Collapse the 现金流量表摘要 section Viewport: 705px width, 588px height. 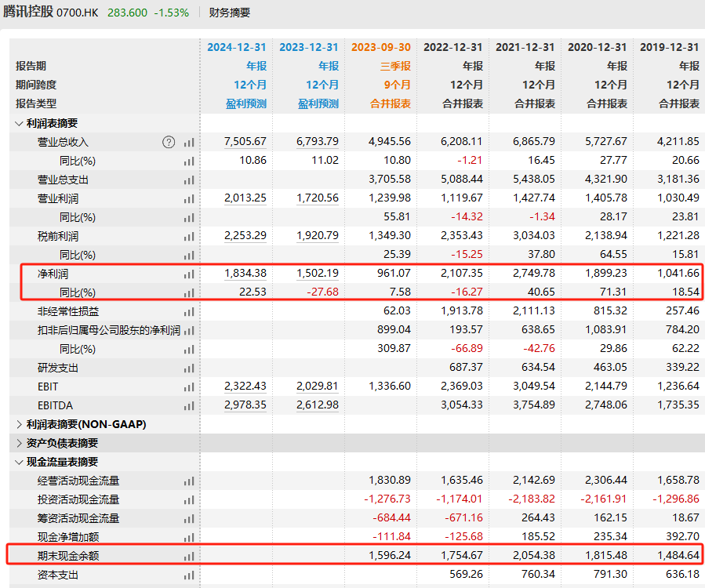click(x=20, y=462)
